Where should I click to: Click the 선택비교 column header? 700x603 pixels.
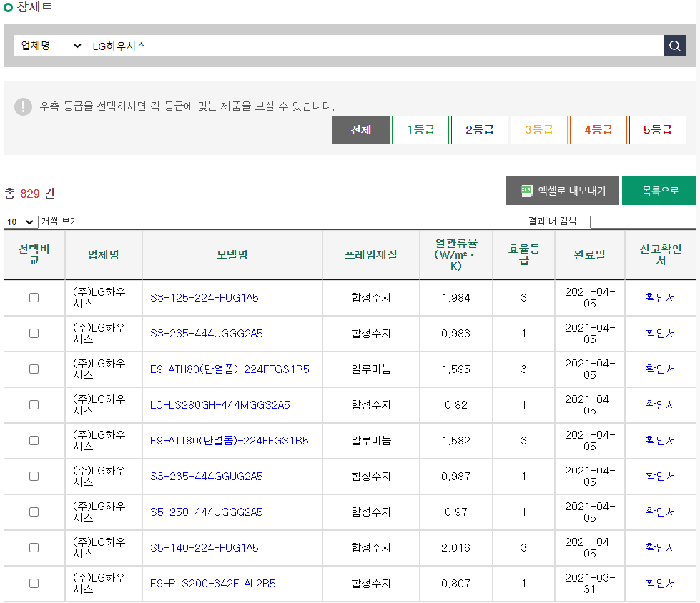coord(34,254)
